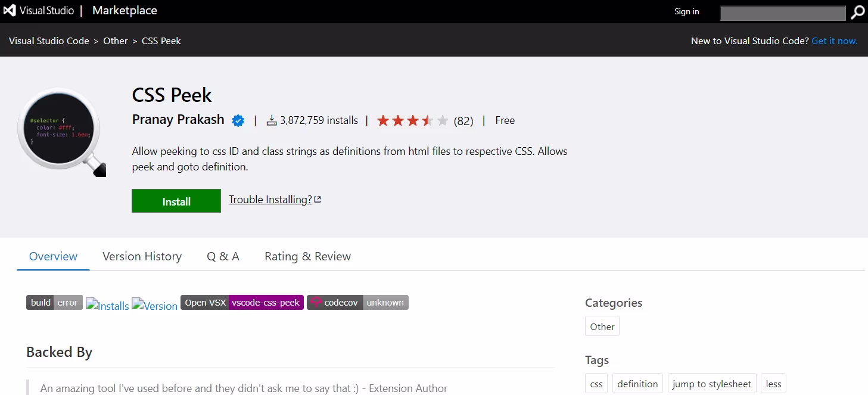Open publisher Pranay Prakash's page

coord(178,120)
